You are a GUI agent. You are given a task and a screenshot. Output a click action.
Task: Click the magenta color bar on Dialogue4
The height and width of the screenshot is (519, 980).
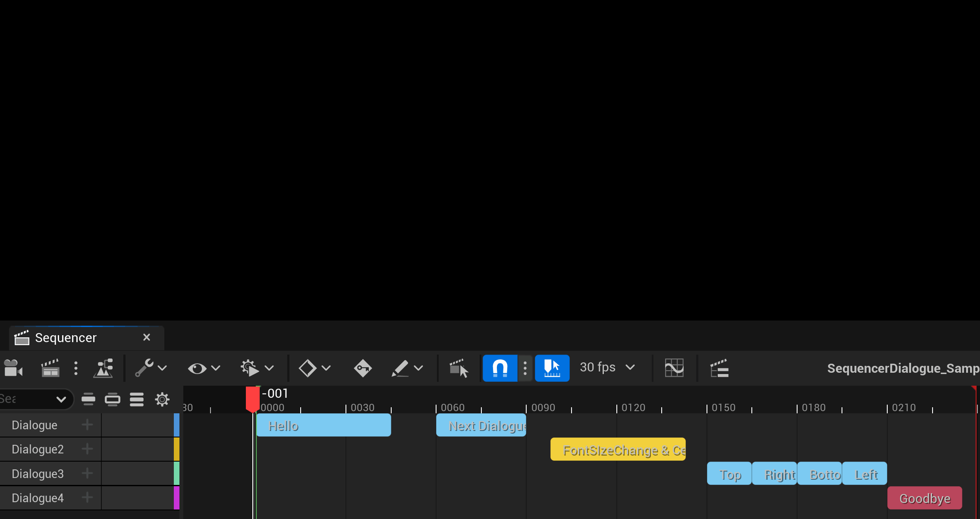coord(176,497)
